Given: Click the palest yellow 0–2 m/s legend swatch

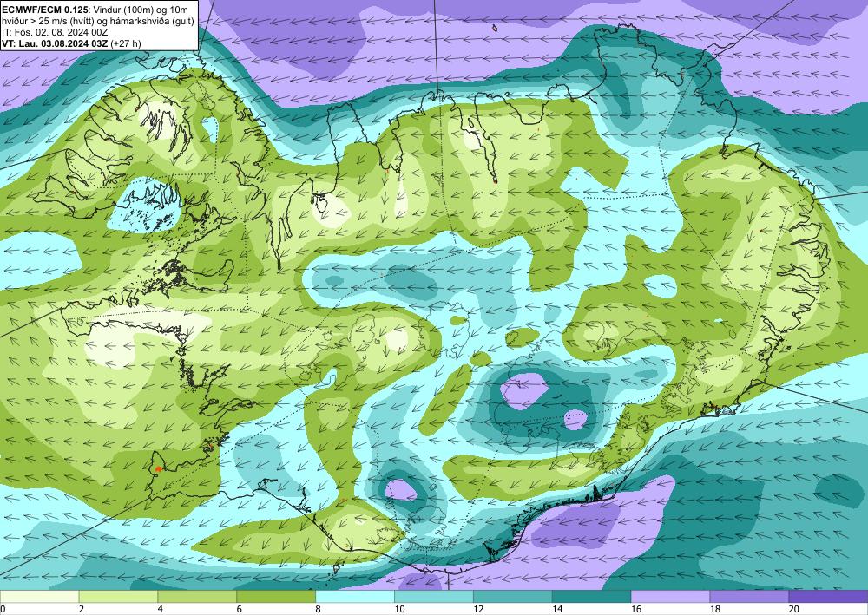Looking at the screenshot, I should tap(39, 597).
